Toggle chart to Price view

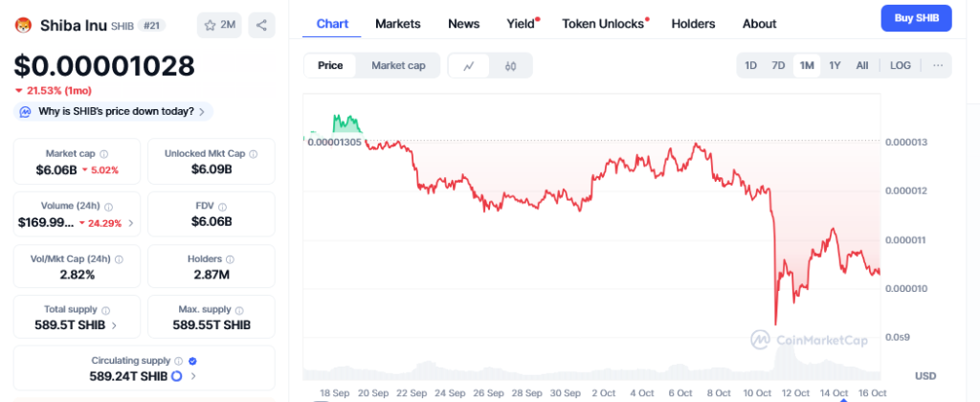coord(330,65)
